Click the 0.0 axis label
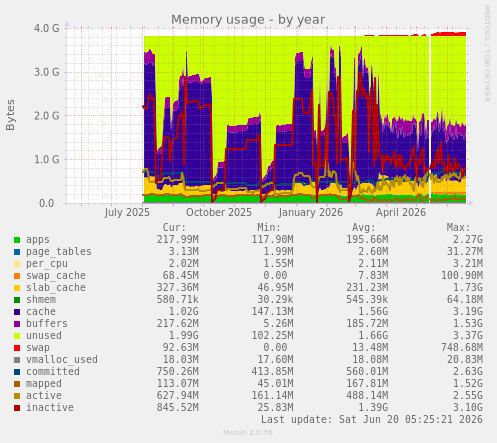 (x=47, y=203)
